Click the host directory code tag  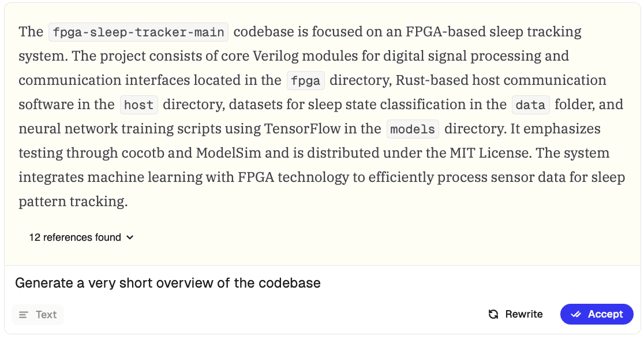139,105
